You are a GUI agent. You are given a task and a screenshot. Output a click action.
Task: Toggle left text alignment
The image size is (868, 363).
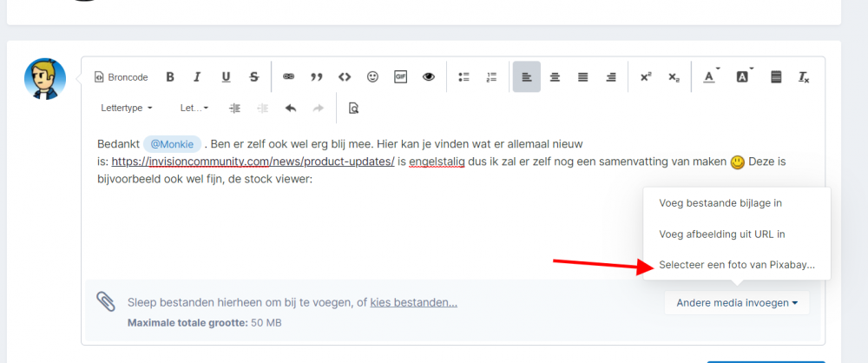527,77
